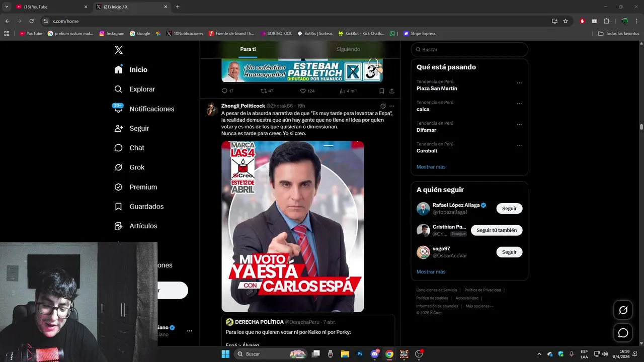Go back in browser history

pyautogui.click(x=7, y=21)
